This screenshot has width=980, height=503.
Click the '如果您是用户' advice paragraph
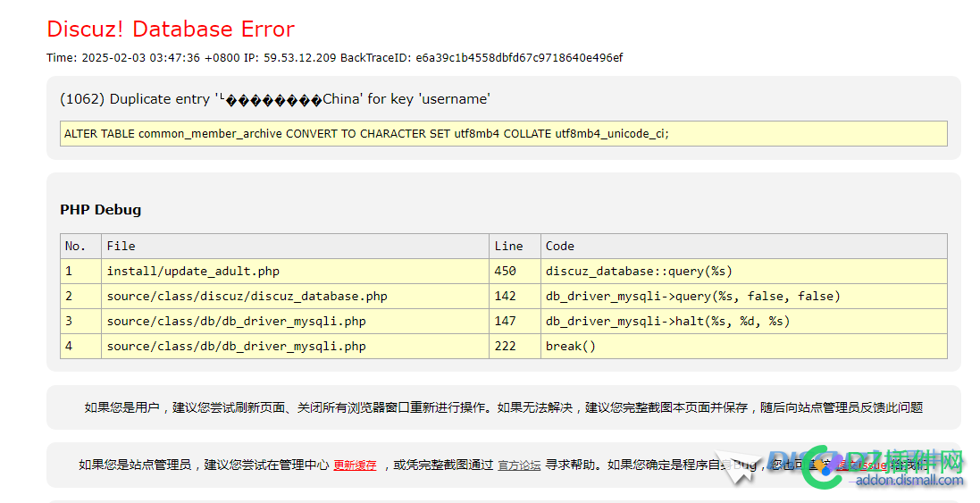point(504,407)
